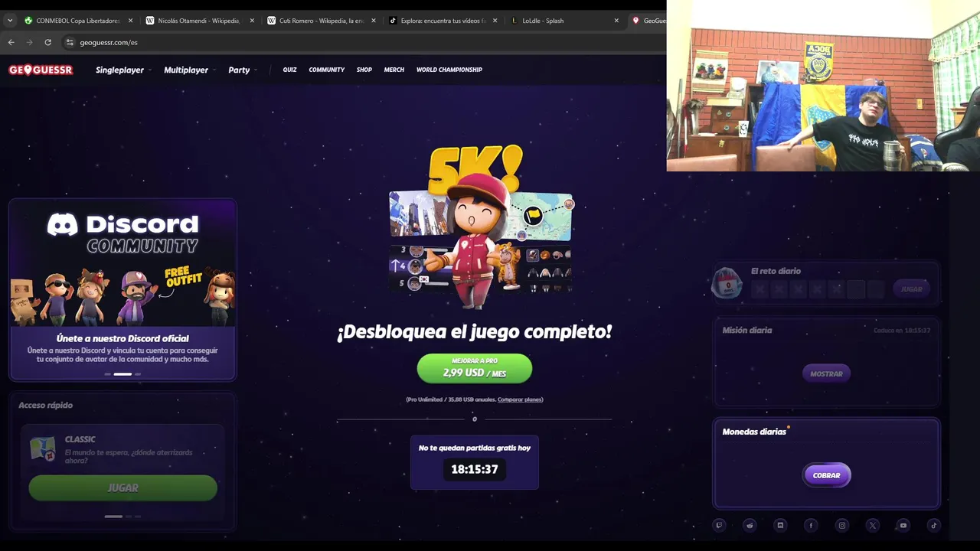Open GeoGuessr's Facebook social icon
Viewport: 980px width, 551px height.
tap(811, 525)
